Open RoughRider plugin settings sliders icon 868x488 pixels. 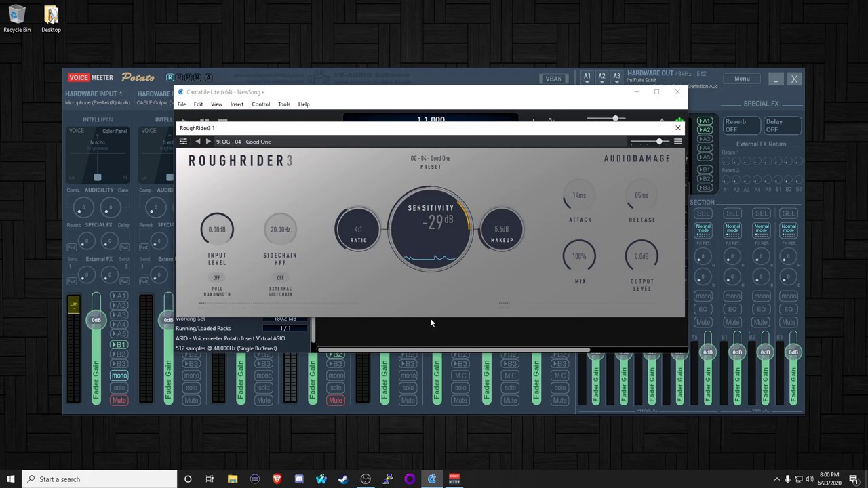coord(183,142)
